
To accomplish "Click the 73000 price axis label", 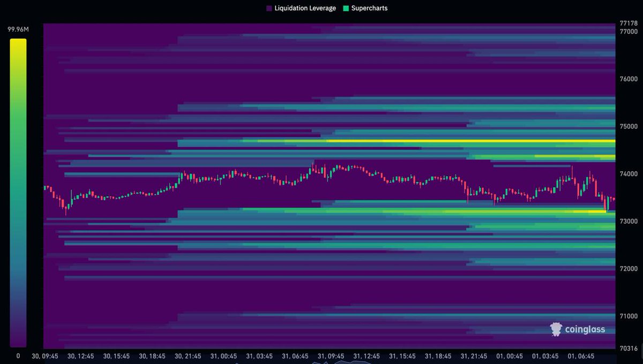I will click(x=628, y=222).
